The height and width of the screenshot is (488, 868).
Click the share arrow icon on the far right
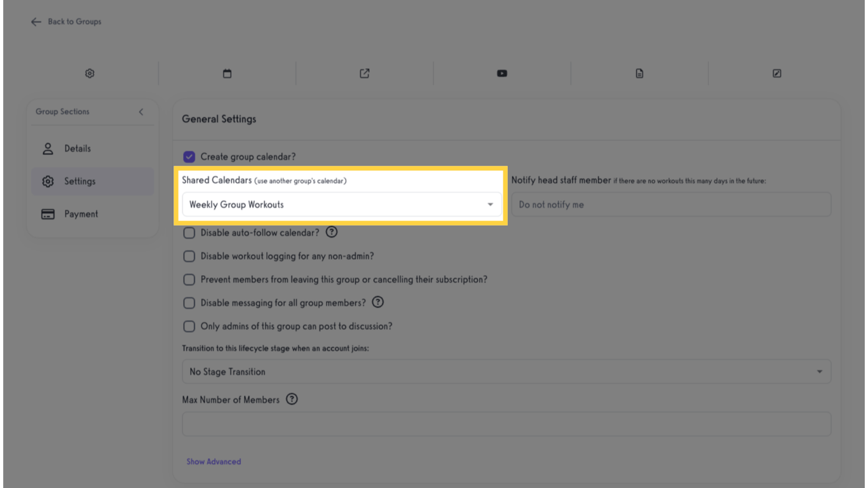pyautogui.click(x=776, y=73)
